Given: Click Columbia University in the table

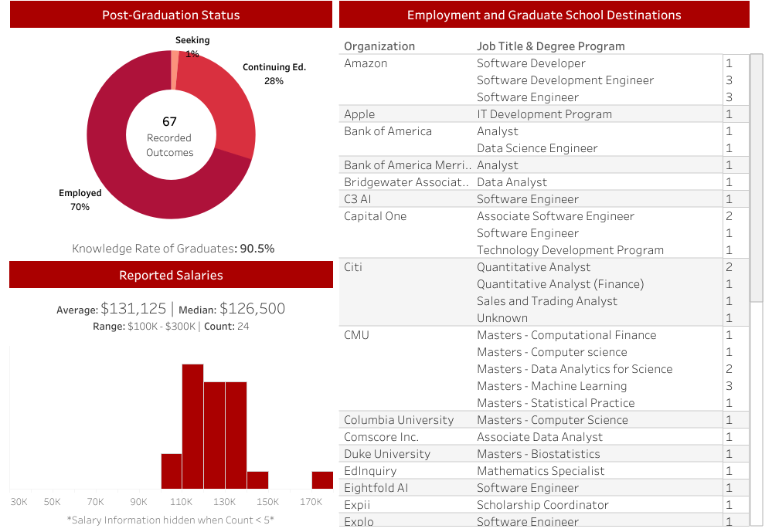Looking at the screenshot, I should point(398,420).
